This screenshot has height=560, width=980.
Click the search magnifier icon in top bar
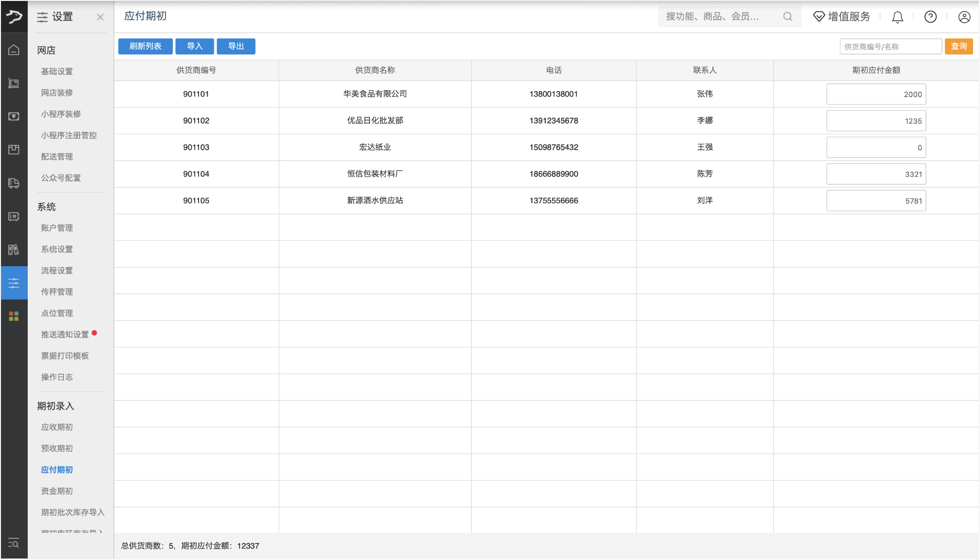[787, 17]
